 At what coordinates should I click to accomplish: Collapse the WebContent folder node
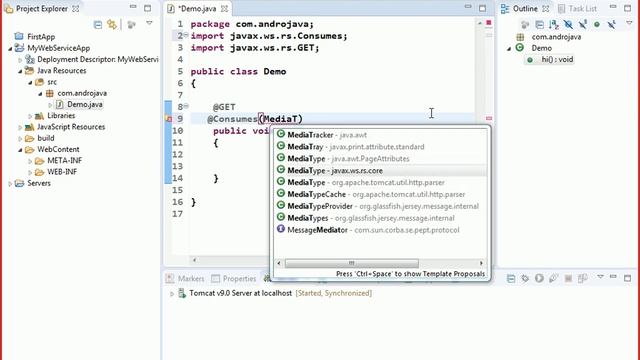pos(20,150)
